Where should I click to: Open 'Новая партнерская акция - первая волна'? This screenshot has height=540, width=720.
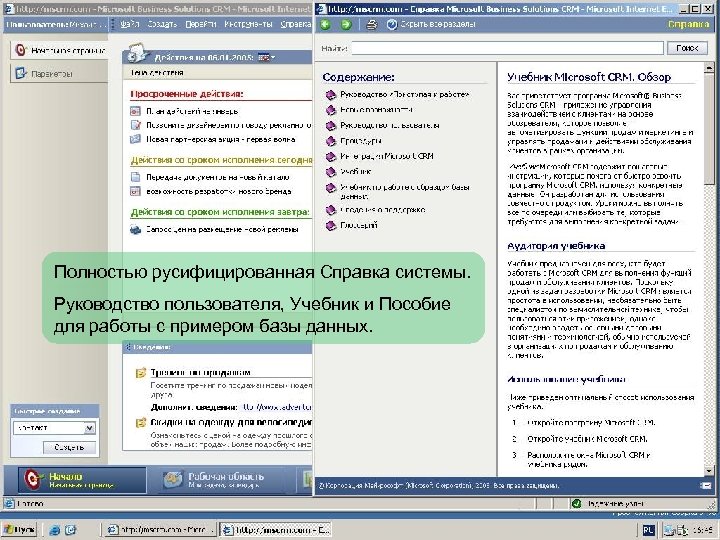pyautogui.click(x=220, y=139)
